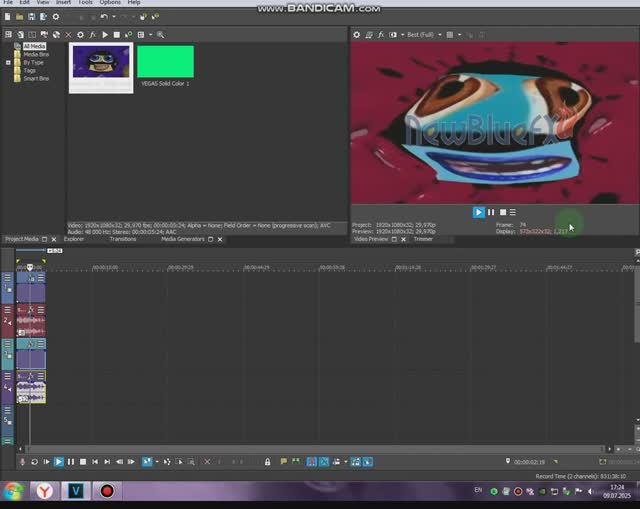Open Media FX in Project Media toolbar
This screenshot has height=509, width=640.
pos(93,35)
